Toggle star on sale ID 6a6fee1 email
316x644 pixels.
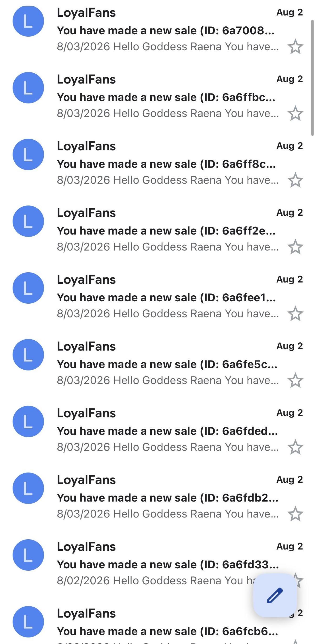(x=295, y=314)
